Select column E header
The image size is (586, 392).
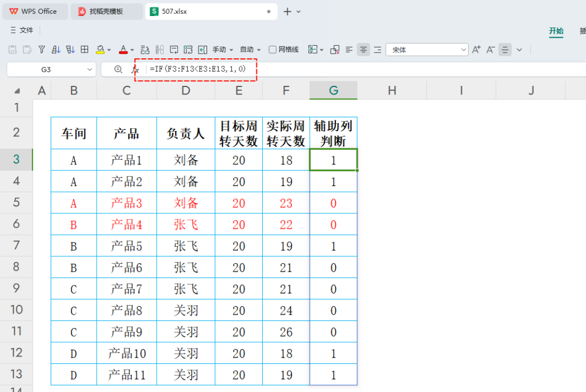click(x=239, y=90)
